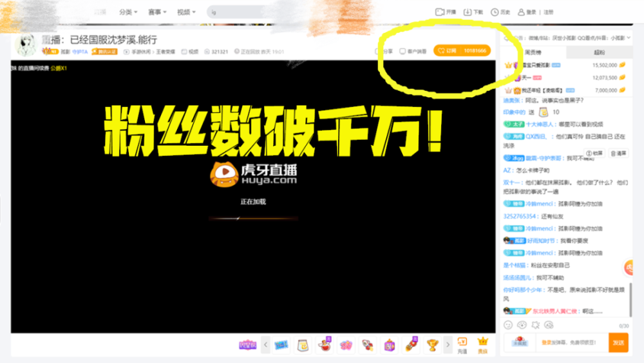Open the 客户端看 client viewing option
Image resolution: width=644 pixels, height=363 pixels.
pyautogui.click(x=413, y=52)
